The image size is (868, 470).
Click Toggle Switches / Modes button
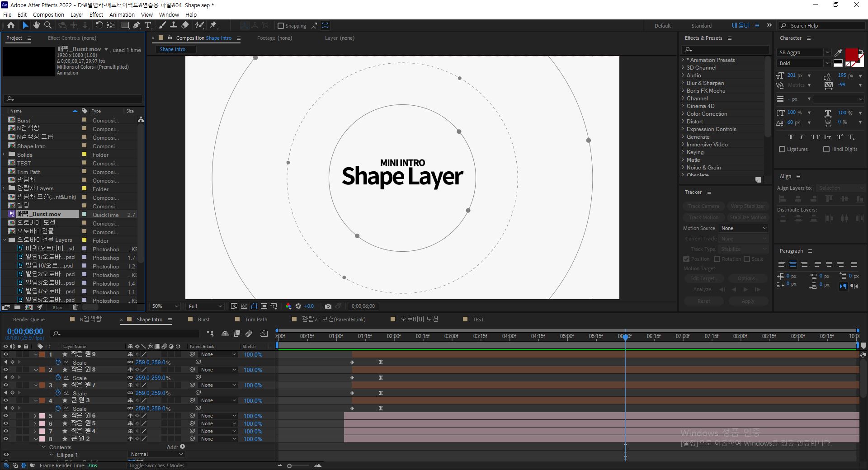tap(156, 465)
